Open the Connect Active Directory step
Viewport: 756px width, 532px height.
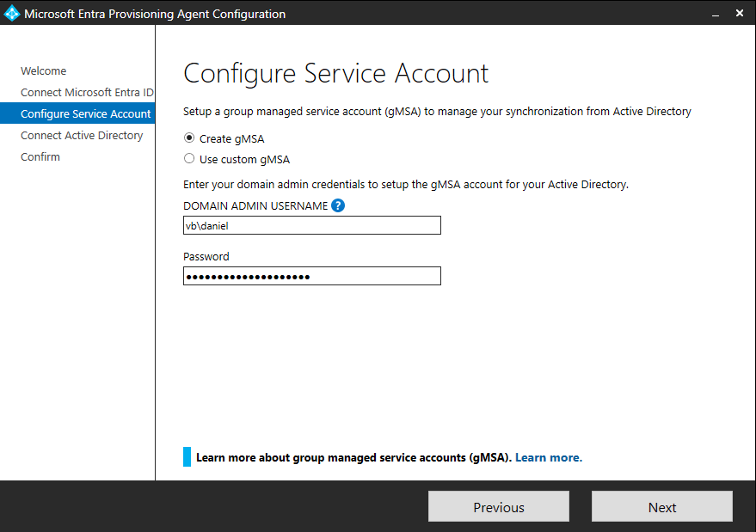click(x=82, y=136)
